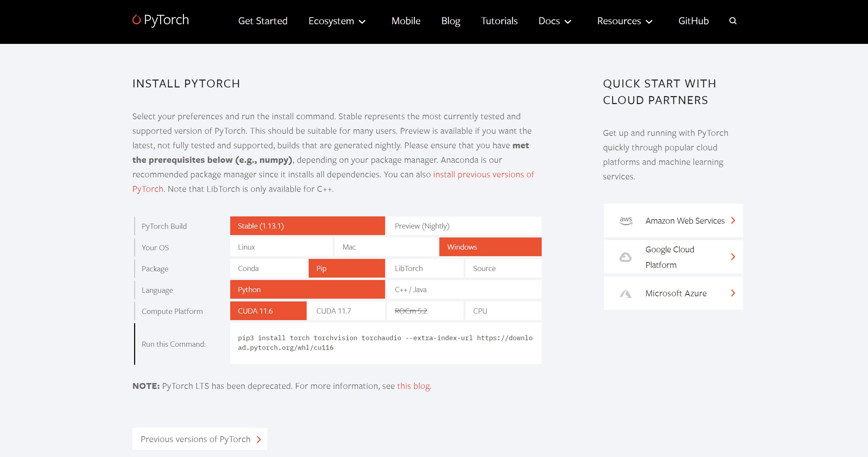This screenshot has width=868, height=457.
Task: Click the 'Run this Command:' label
Action: click(174, 344)
